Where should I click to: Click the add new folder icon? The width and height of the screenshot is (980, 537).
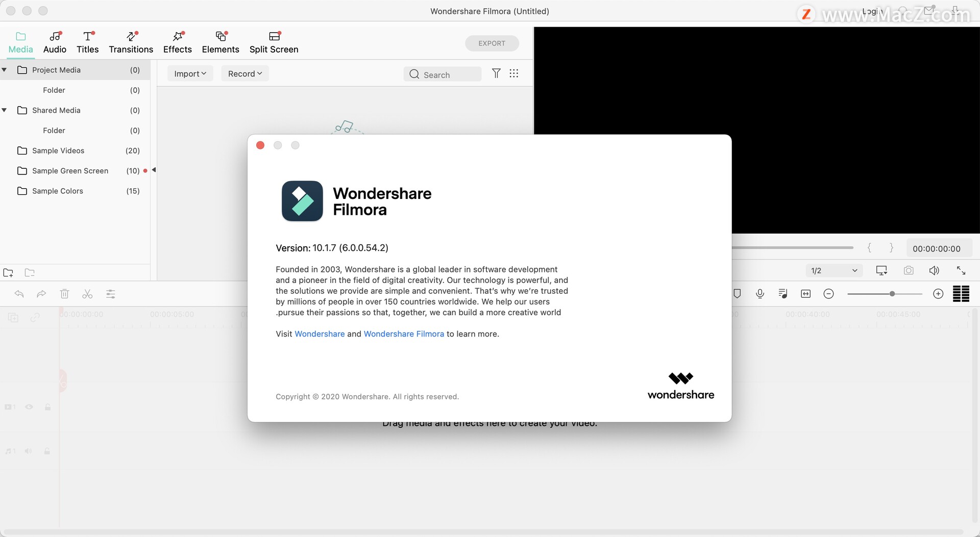pyautogui.click(x=8, y=273)
